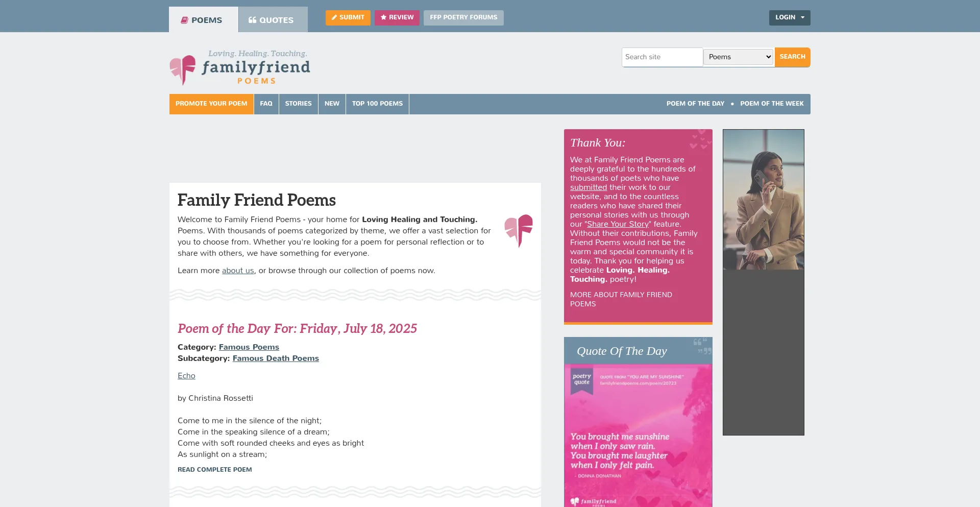Click Read Complete Poem link
Screen dimensions: 980x507
(x=214, y=470)
